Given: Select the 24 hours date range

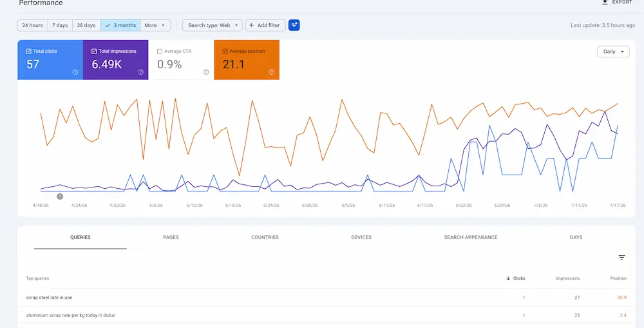Looking at the screenshot, I should tap(32, 25).
